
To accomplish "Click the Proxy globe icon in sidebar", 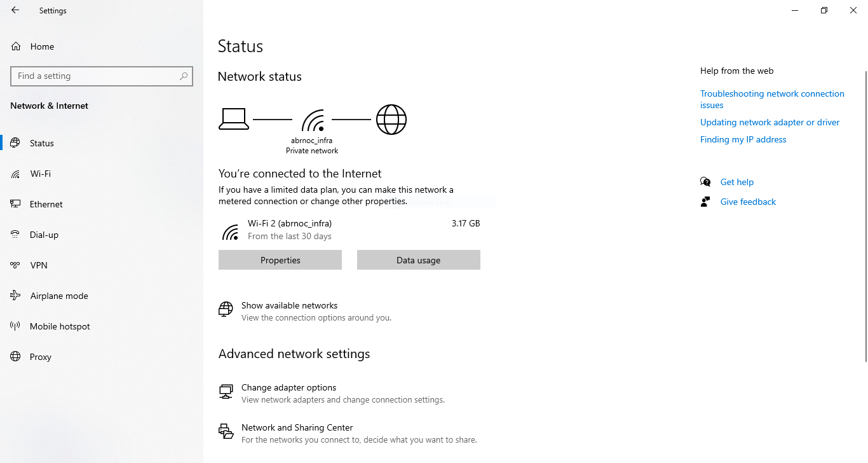I will [x=16, y=357].
